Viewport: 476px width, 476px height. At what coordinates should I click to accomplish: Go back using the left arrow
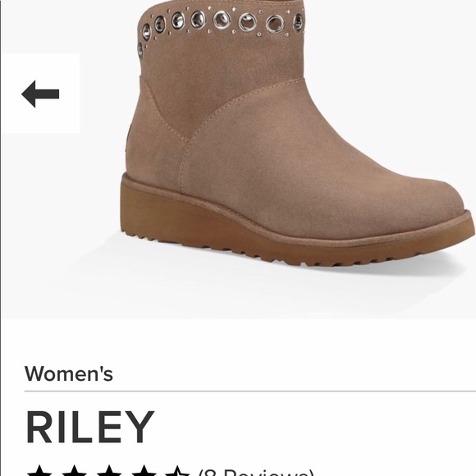coord(40,94)
